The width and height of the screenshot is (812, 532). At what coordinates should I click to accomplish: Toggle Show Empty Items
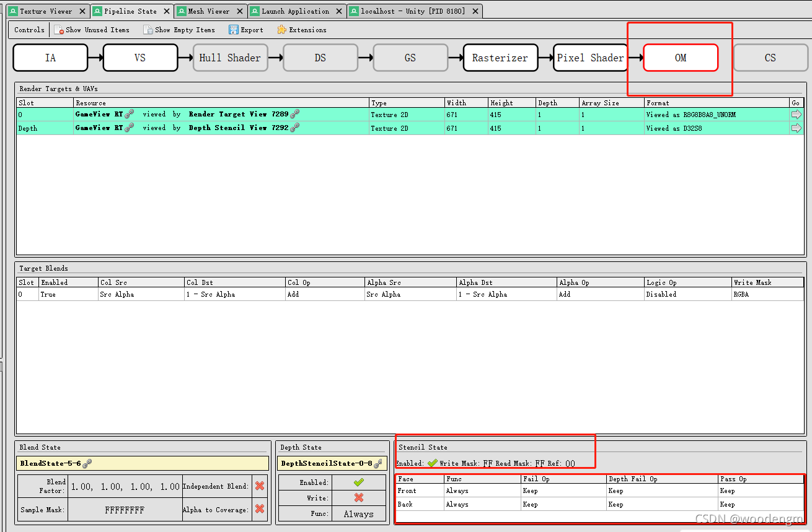(x=179, y=30)
